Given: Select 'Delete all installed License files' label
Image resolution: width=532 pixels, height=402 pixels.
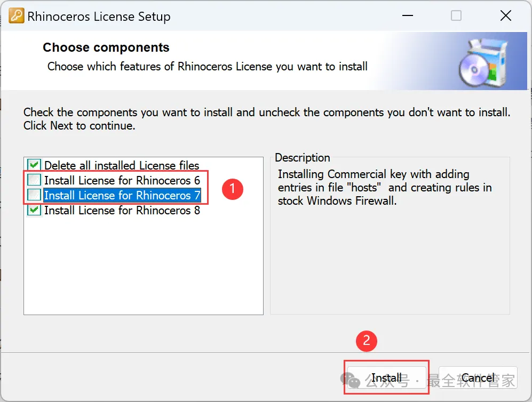Looking at the screenshot, I should (x=122, y=165).
